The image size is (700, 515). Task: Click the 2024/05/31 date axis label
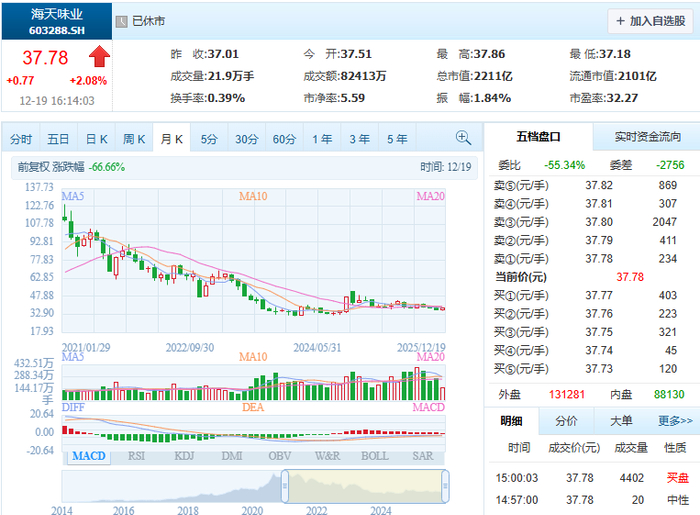[x=317, y=348]
